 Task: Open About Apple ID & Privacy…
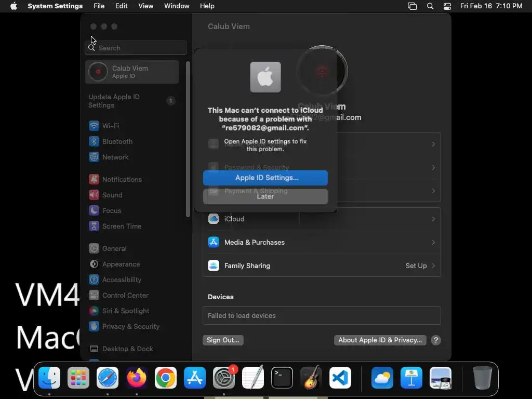point(380,340)
